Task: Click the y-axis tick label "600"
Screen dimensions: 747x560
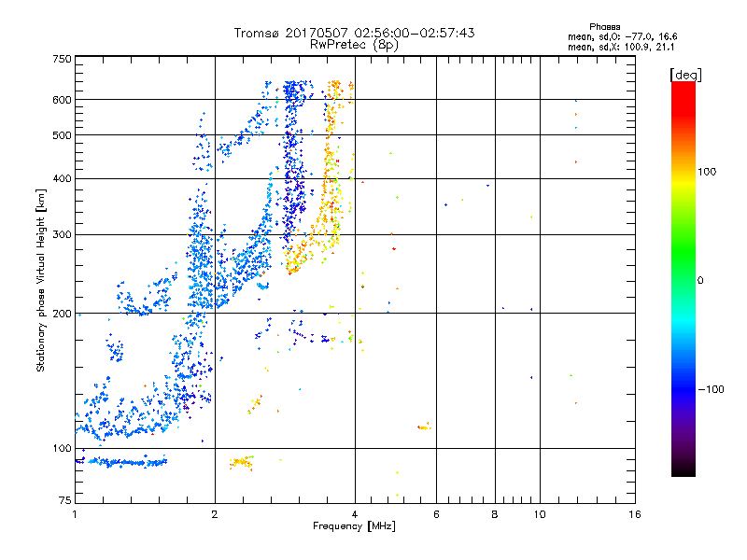Action: [x=62, y=100]
